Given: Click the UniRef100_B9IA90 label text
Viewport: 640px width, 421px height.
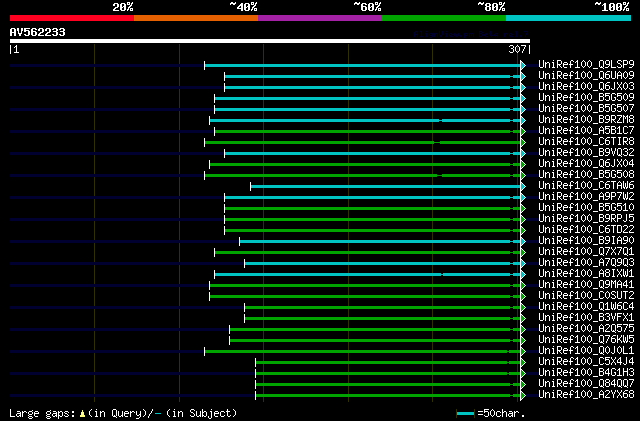Looking at the screenshot, I should tap(586, 241).
